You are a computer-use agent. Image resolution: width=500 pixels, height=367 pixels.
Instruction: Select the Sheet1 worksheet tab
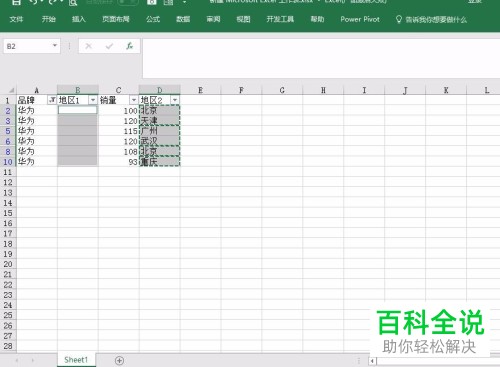[x=76, y=360]
